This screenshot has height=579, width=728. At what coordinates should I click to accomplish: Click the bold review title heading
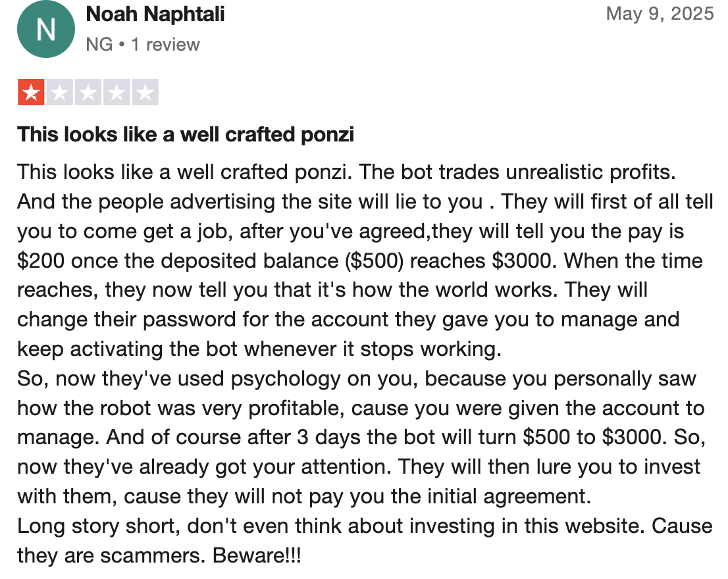point(186,134)
